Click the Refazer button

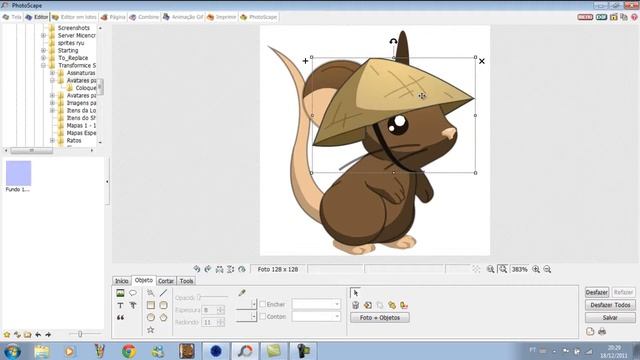(623, 292)
